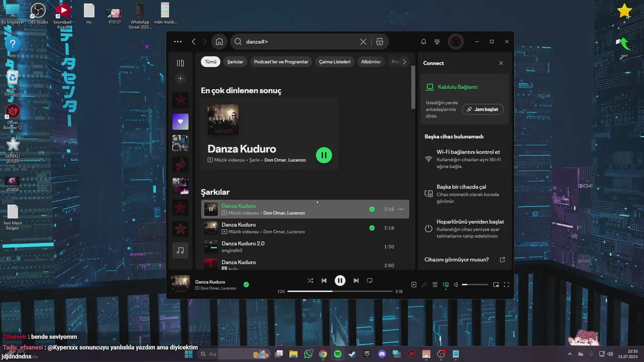Open the Liked Songs playlist
This screenshot has height=362, width=644.
point(180,122)
